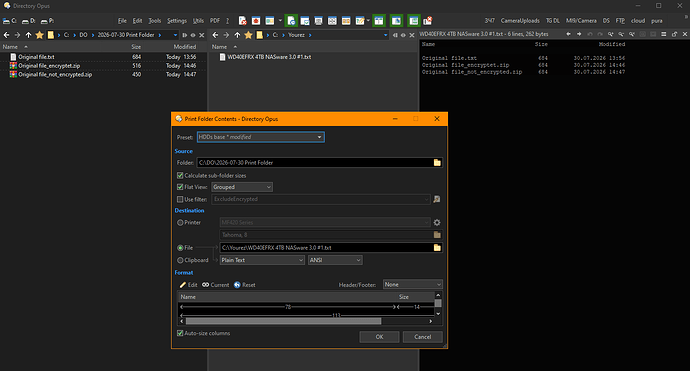Select Original file_encryptet.zip in left pane
Screen dimensions: 690x371
(49, 66)
